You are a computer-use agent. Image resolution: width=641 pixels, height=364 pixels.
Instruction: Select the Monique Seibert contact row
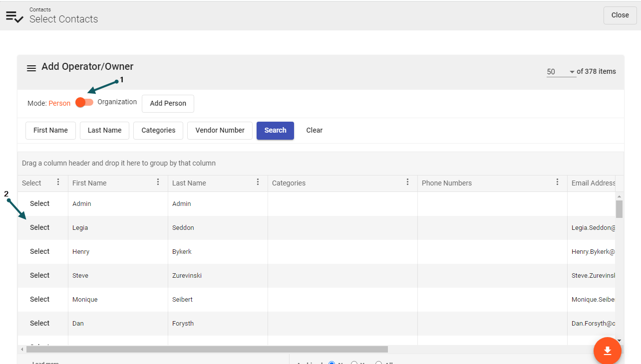[x=39, y=299]
